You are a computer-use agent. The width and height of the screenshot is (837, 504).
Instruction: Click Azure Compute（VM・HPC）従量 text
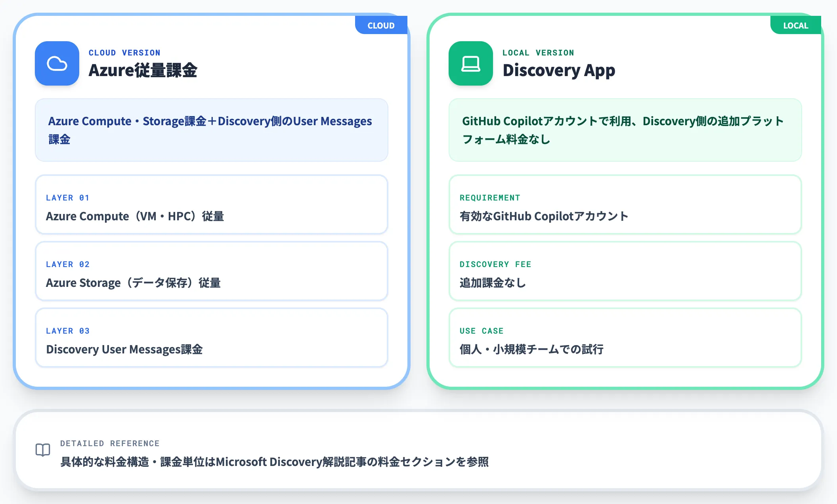(x=135, y=216)
